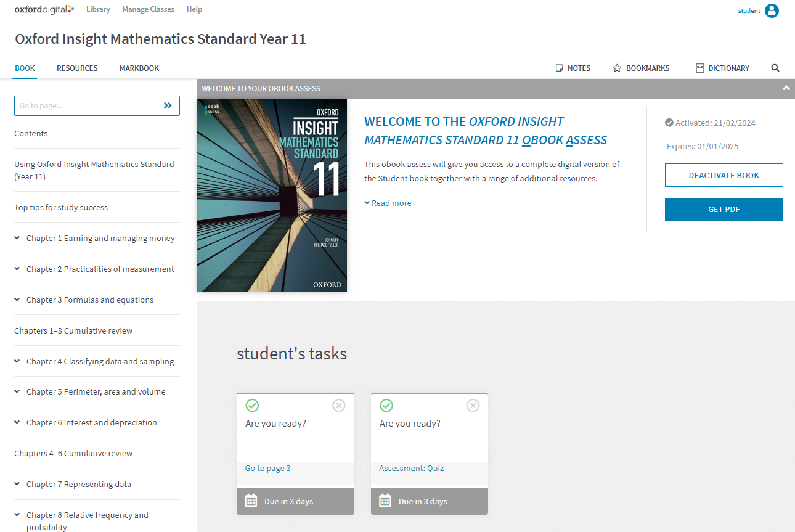This screenshot has width=795, height=532.
Task: Submit go-to-page with double arrow icon
Action: (x=168, y=105)
